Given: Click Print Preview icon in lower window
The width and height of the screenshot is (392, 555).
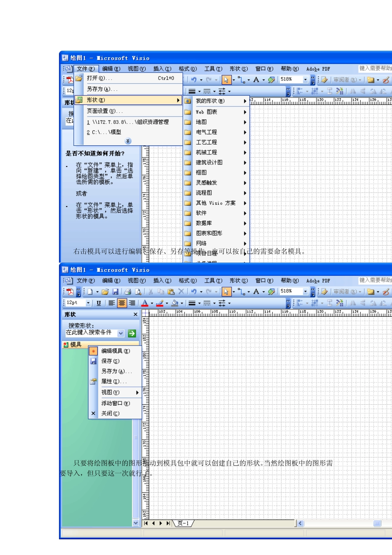Looking at the screenshot, I should pyautogui.click(x=138, y=292).
